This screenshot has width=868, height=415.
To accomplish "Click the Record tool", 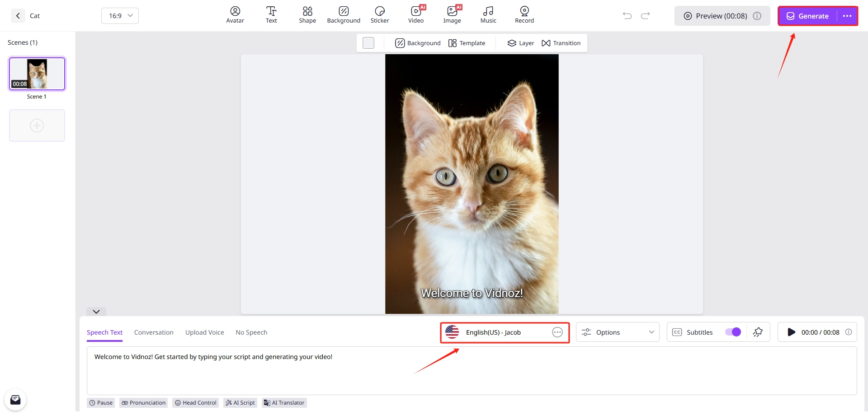I will pyautogui.click(x=524, y=15).
